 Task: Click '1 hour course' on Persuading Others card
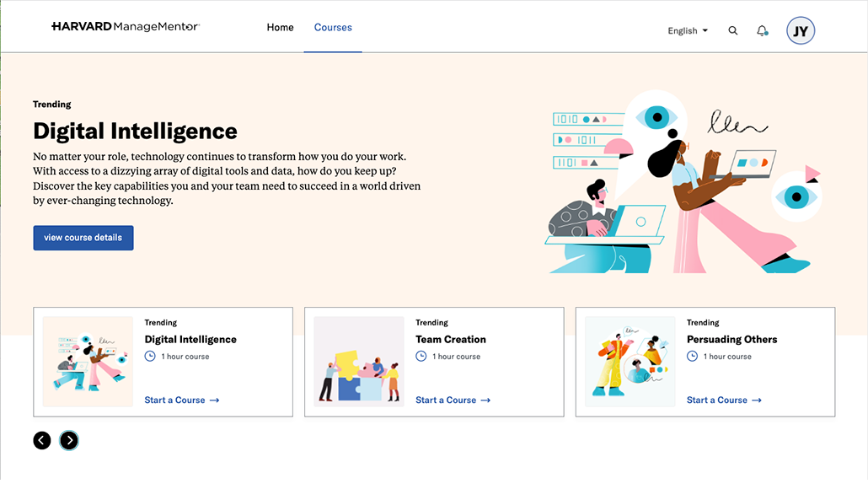click(x=728, y=357)
